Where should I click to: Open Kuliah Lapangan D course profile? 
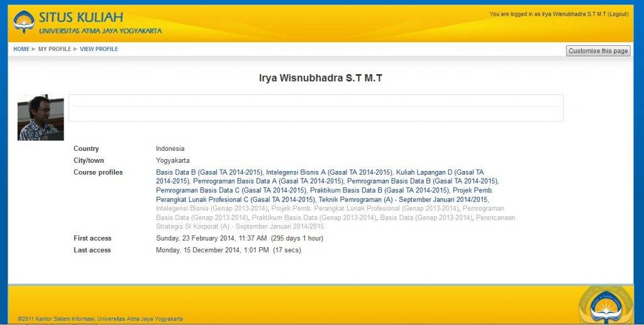click(x=439, y=172)
